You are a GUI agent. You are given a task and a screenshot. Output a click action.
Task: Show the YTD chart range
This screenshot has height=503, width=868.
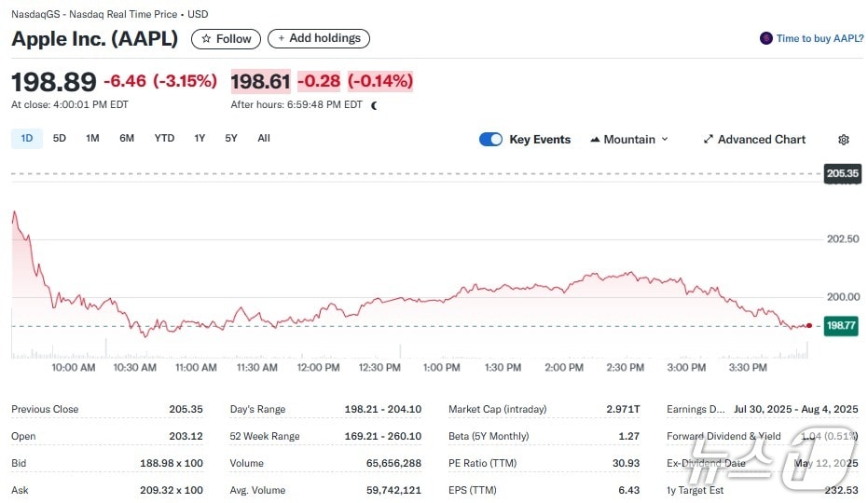164,139
